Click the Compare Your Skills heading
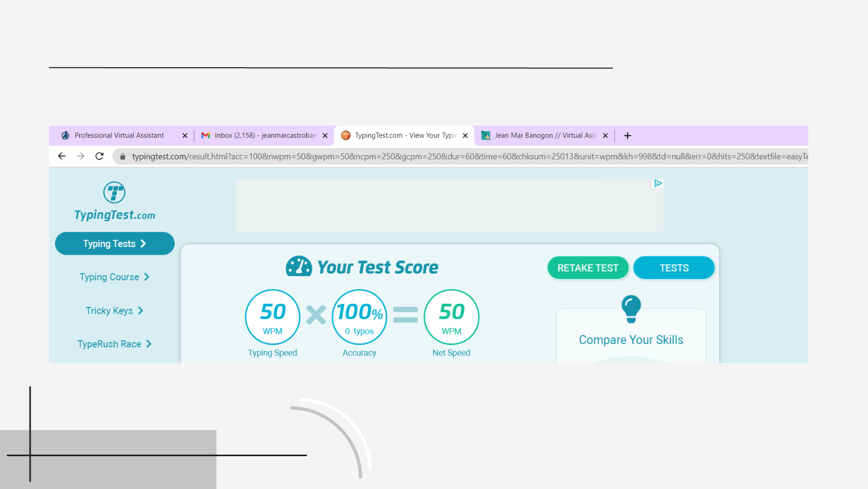The width and height of the screenshot is (868, 489). pos(631,340)
